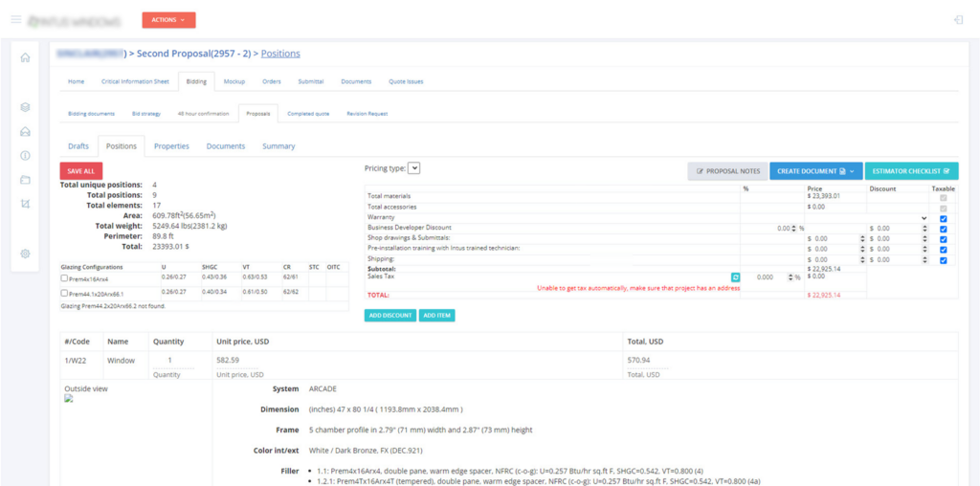This screenshot has width=980, height=486.
Task: Open the Pricing type dropdown
Action: click(413, 168)
